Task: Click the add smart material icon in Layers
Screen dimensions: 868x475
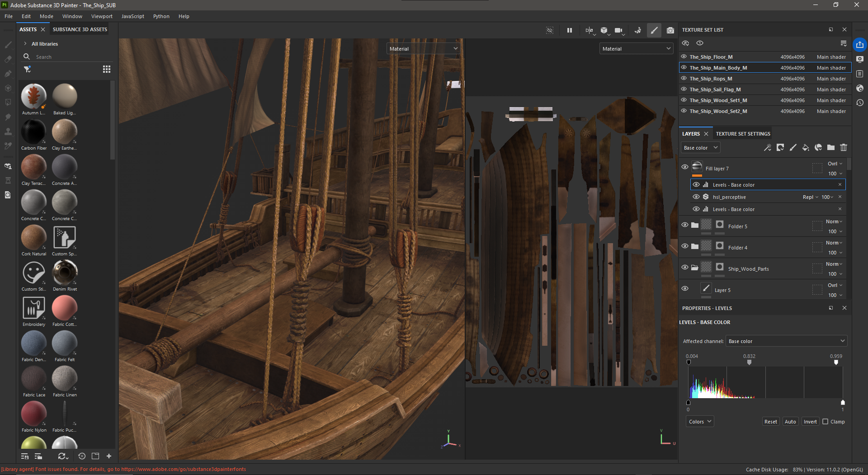Action: [818, 148]
